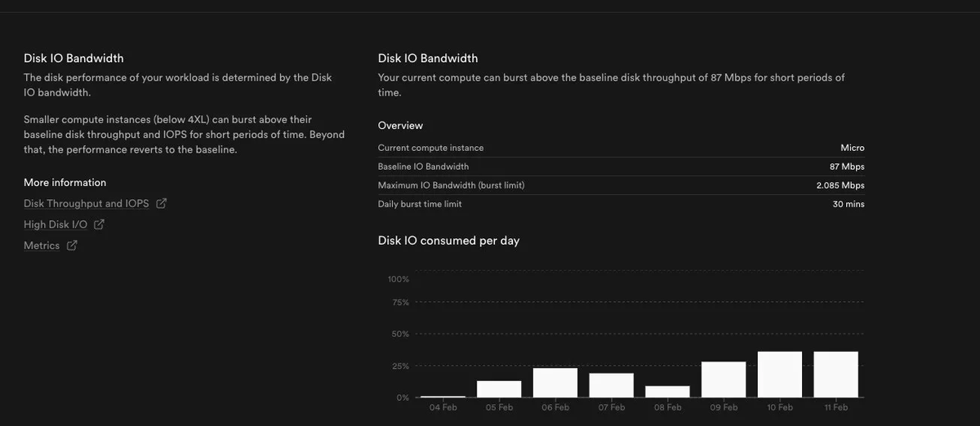Select the 11 Feb bar in the chart
The image size is (980, 426).
tap(836, 375)
